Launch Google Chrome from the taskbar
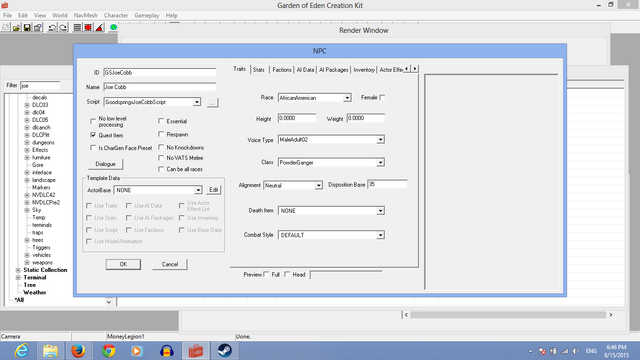Screen dimensions: 640x360 109,351
